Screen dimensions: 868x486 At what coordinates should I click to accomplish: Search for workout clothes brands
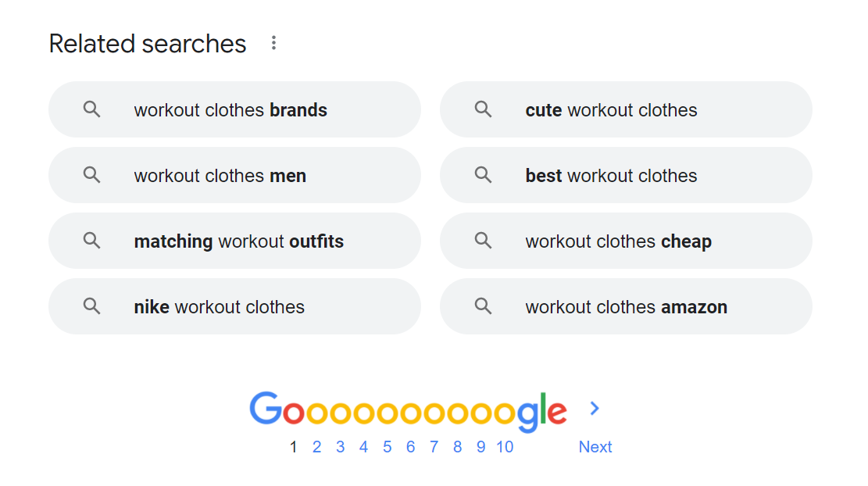[x=230, y=109]
